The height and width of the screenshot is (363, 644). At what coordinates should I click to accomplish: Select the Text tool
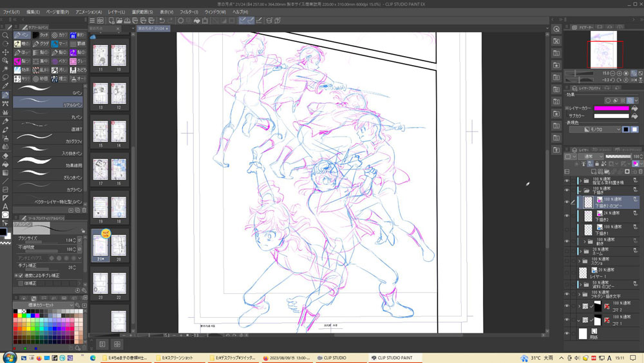coord(5,207)
